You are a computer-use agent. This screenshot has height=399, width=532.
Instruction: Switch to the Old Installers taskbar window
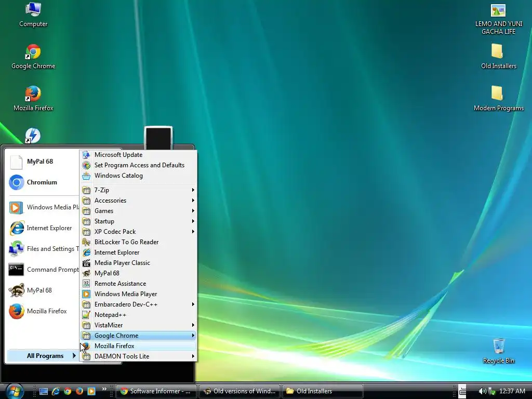point(323,391)
